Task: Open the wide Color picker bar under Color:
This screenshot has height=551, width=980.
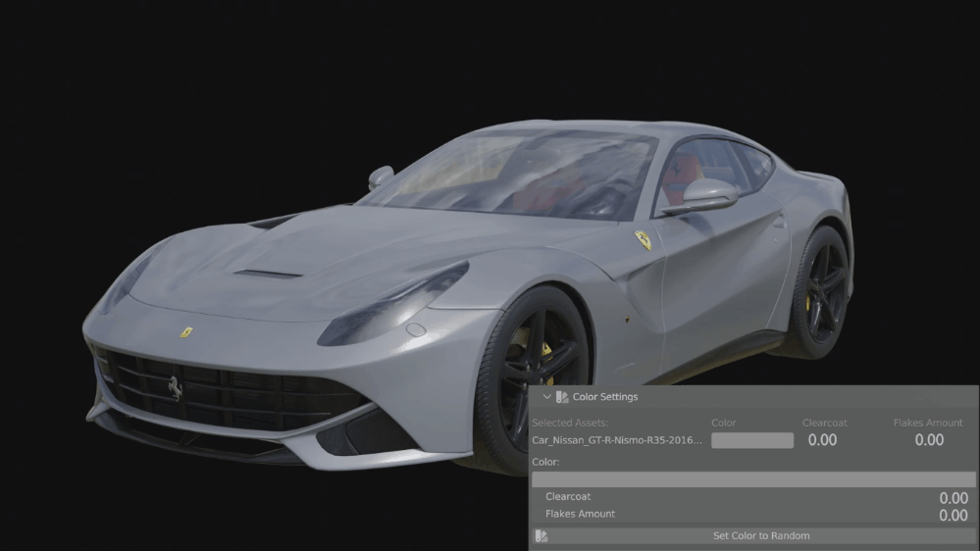Action: pos(753,479)
